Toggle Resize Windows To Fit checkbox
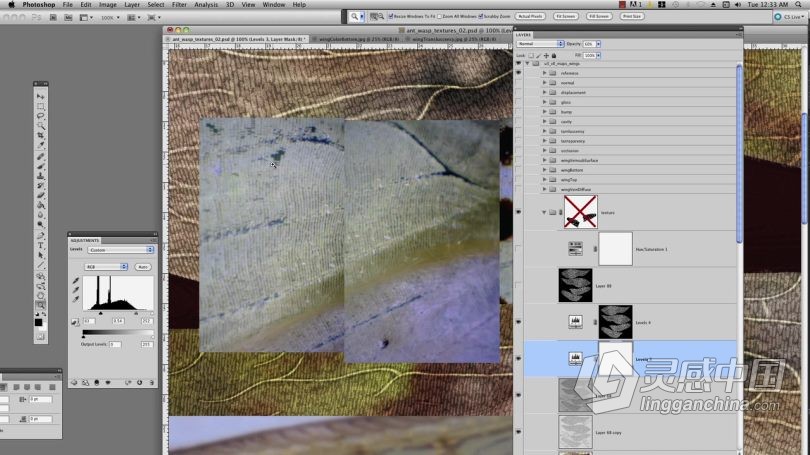Image resolution: width=810 pixels, height=455 pixels. pyautogui.click(x=391, y=17)
